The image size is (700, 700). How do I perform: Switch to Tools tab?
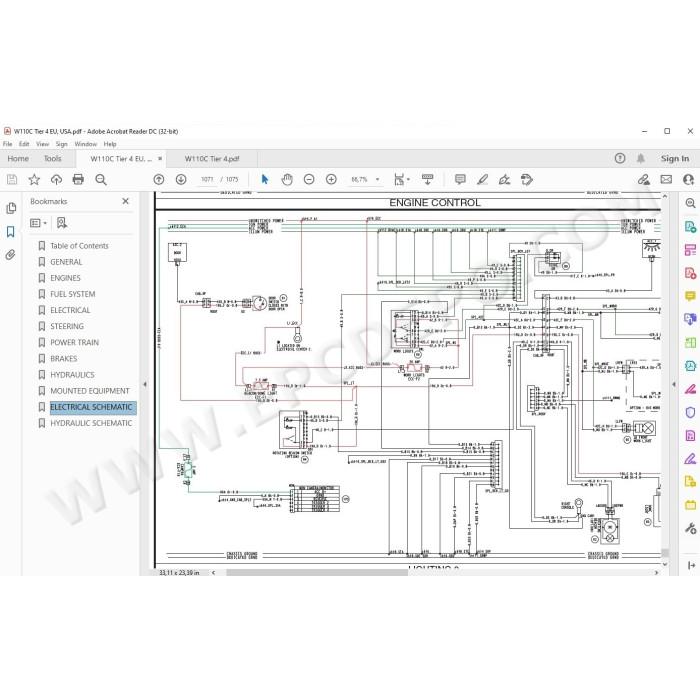click(x=53, y=158)
